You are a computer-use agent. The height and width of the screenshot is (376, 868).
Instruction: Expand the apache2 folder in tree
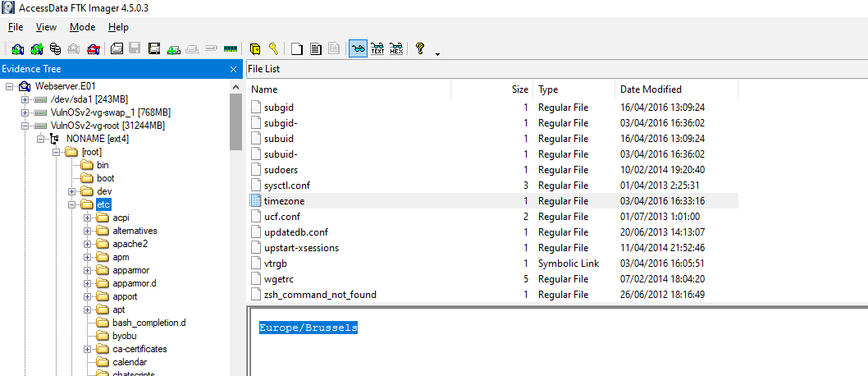click(88, 244)
